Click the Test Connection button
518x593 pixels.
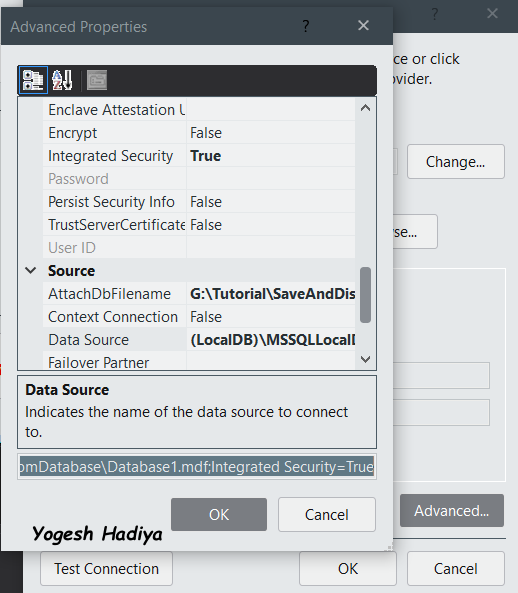click(x=106, y=568)
